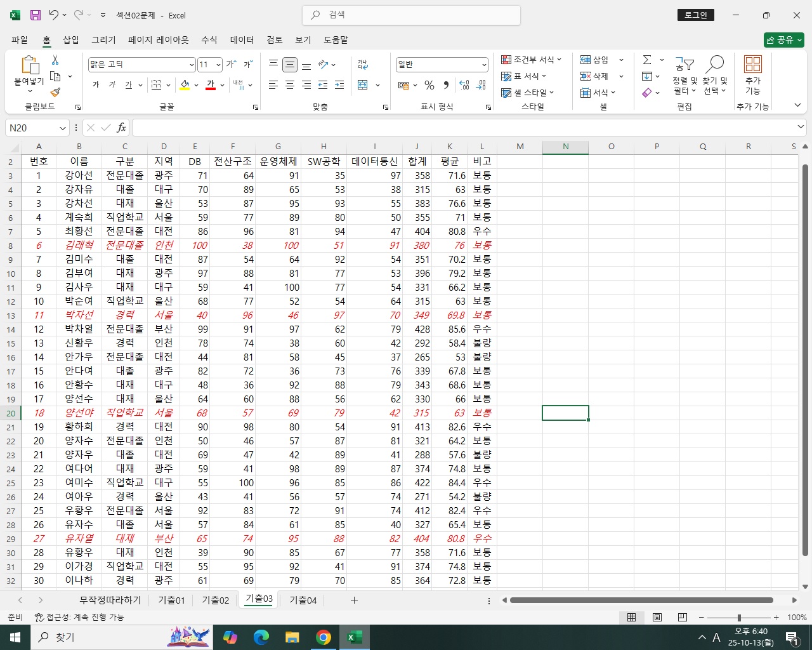
Task: Open the 맑은 고딕 font name dropdown
Action: pos(192,65)
